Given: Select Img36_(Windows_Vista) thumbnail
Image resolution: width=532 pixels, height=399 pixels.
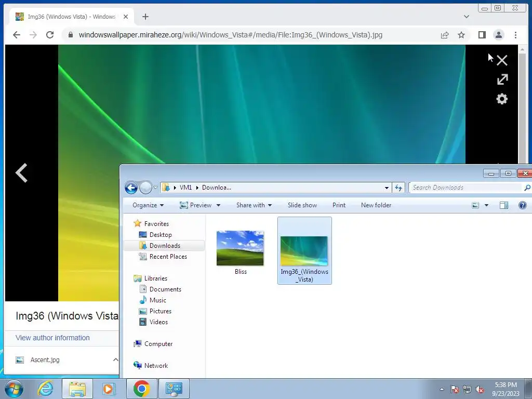Looking at the screenshot, I should point(304,251).
